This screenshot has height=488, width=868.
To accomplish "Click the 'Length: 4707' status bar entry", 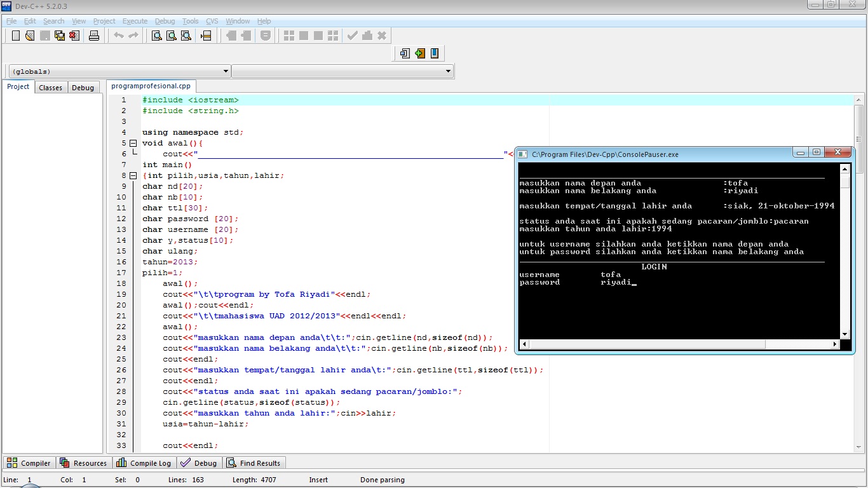I will [x=254, y=480].
